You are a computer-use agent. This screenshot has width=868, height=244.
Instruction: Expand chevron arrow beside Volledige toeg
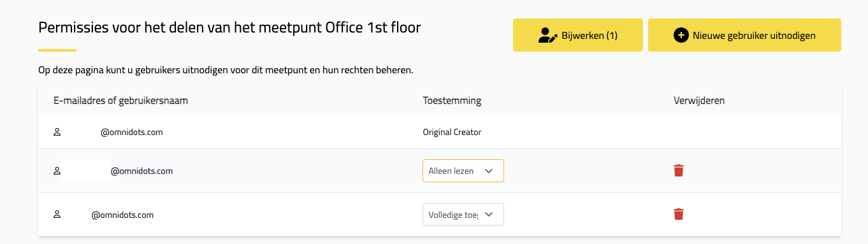tap(489, 214)
